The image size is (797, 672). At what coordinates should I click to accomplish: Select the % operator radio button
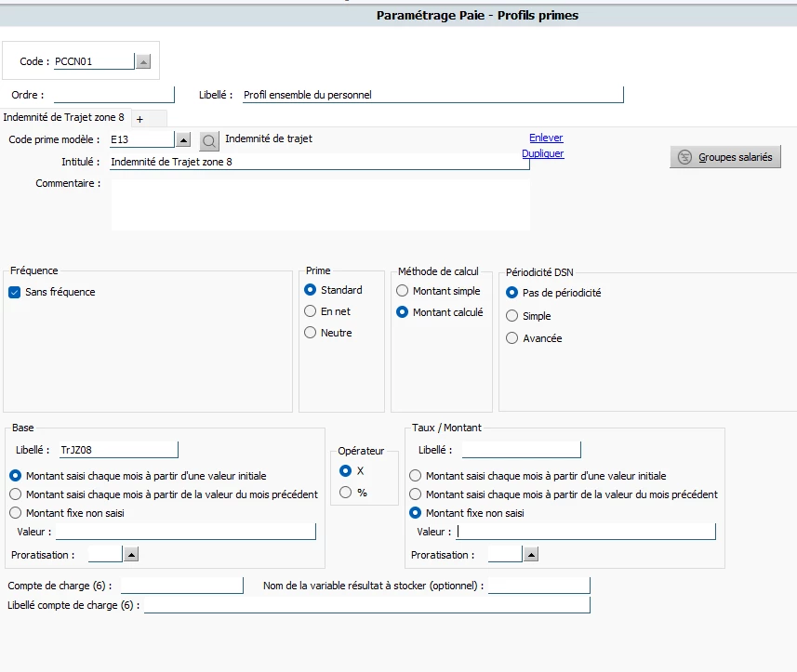pos(346,493)
